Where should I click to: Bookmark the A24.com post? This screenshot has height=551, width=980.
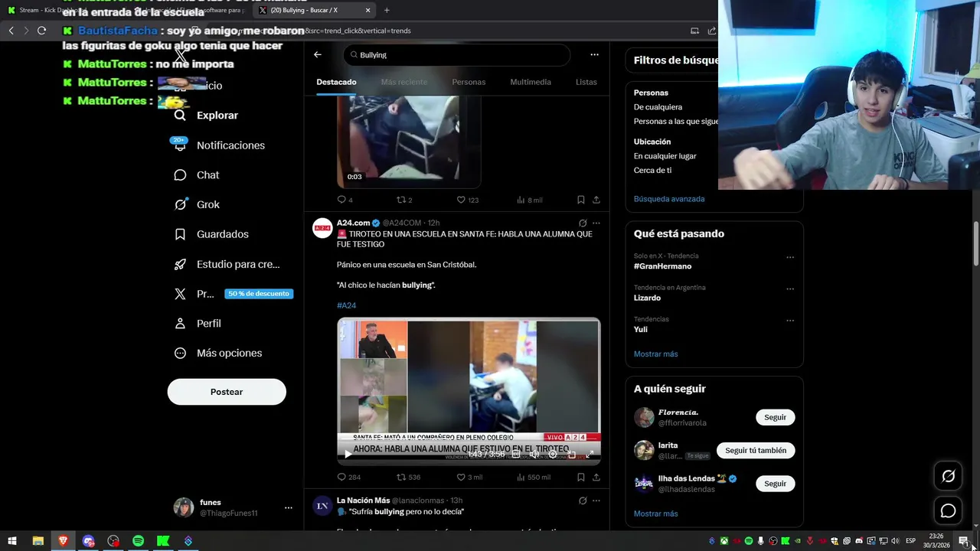tap(581, 477)
